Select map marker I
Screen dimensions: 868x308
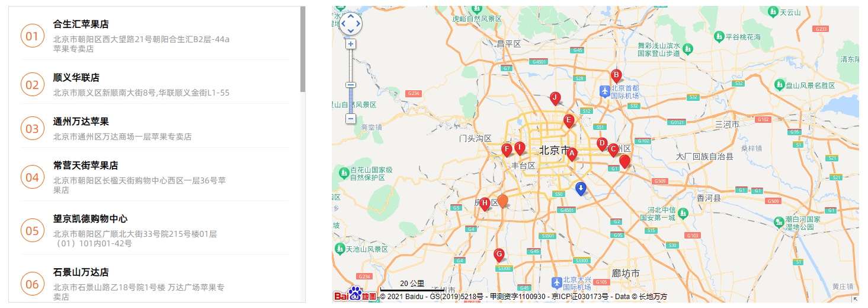pyautogui.click(x=520, y=148)
